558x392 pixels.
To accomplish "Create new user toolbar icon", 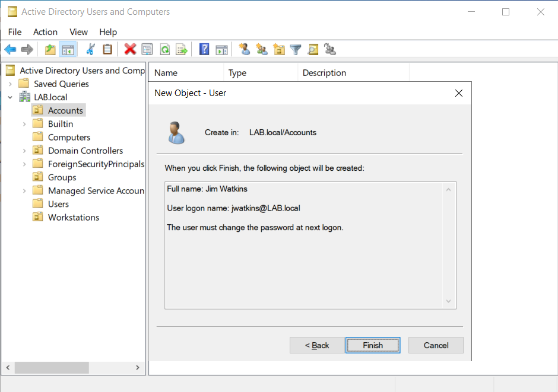I will pyautogui.click(x=244, y=49).
